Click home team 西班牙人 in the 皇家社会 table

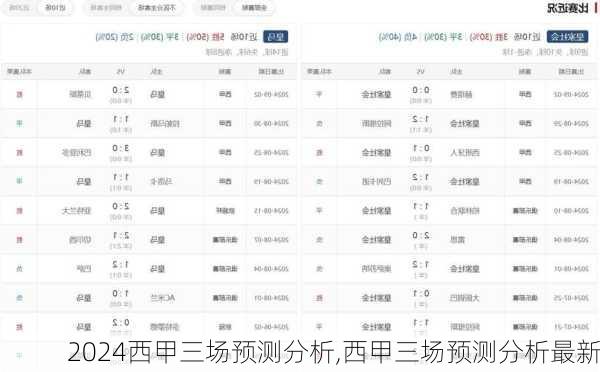465,153
